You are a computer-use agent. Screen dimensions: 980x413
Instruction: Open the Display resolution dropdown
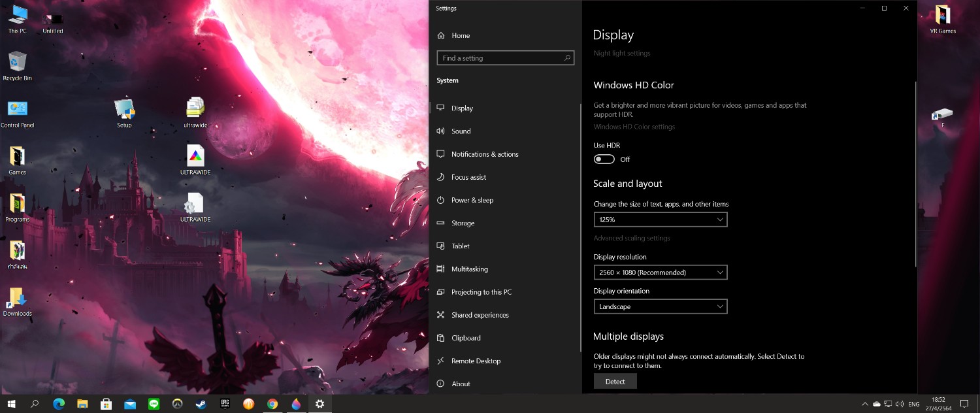(x=661, y=273)
